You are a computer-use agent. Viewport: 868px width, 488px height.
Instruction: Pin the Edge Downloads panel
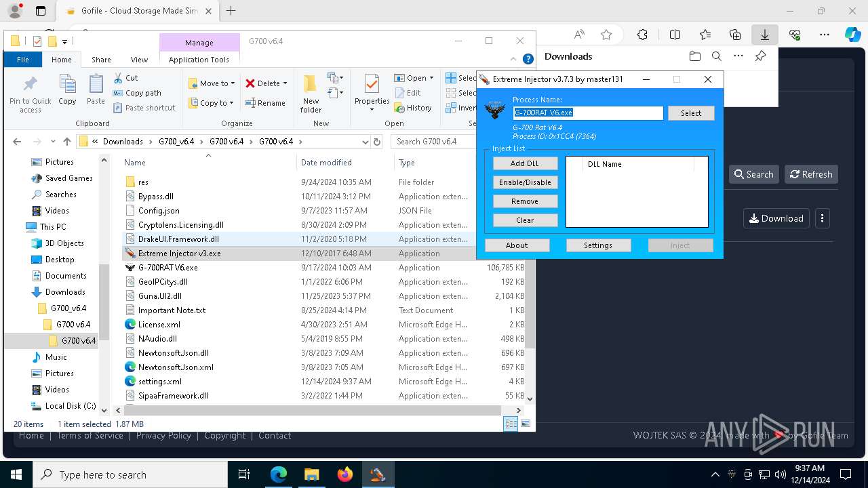click(760, 56)
